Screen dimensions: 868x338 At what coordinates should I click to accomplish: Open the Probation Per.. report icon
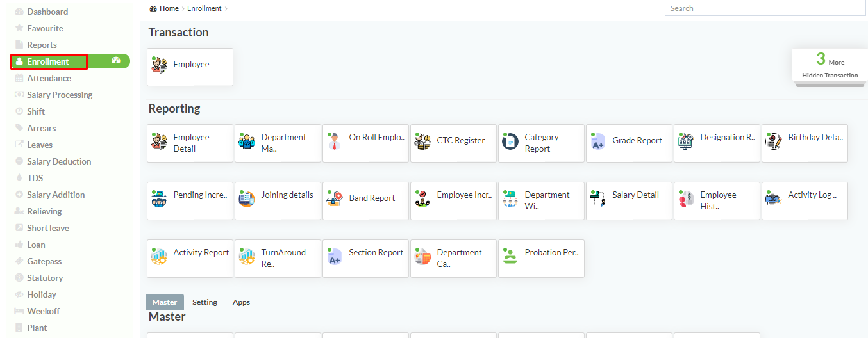(510, 257)
